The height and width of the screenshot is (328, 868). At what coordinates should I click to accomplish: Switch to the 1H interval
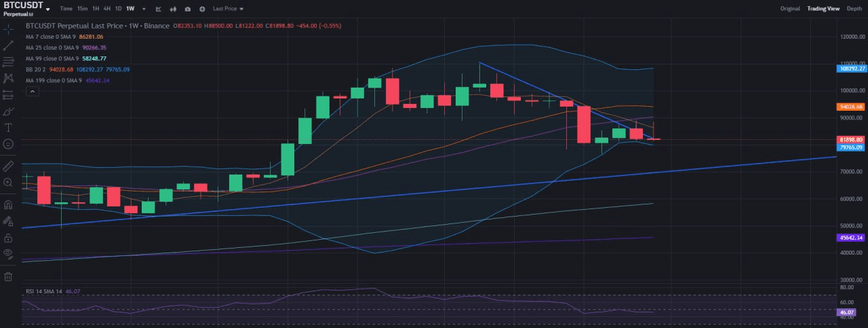96,9
